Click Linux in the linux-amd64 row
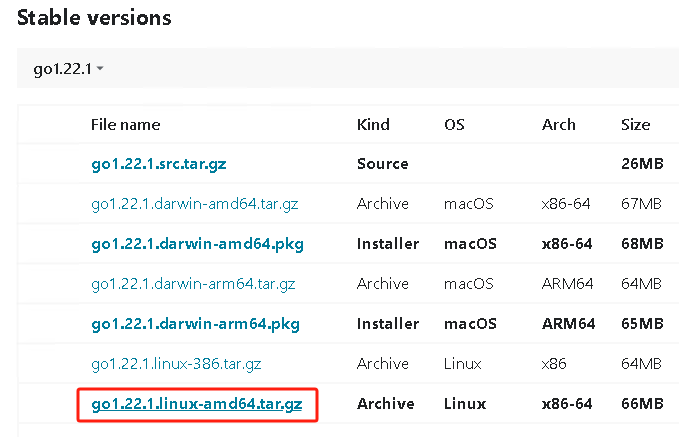The image size is (679, 437). (x=465, y=404)
